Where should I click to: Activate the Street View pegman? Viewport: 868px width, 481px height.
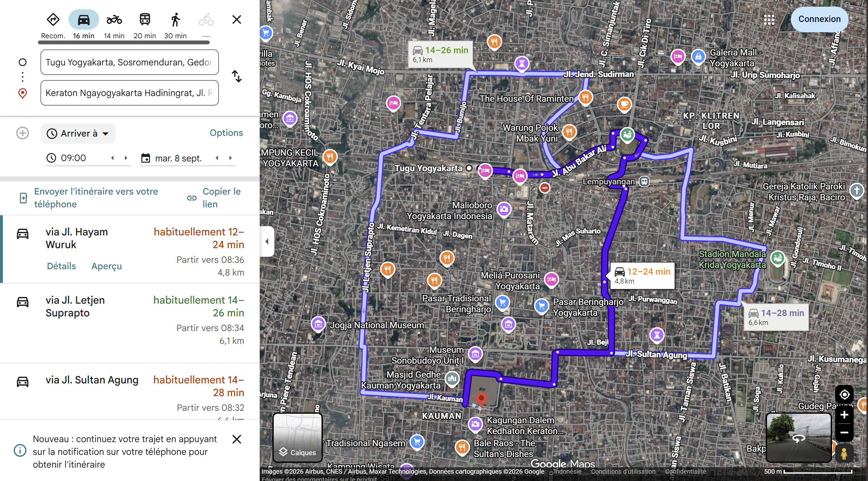coord(844,453)
